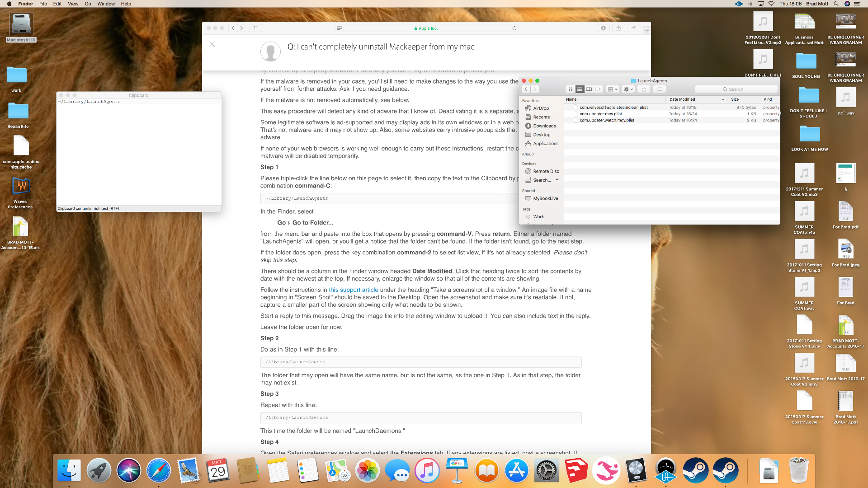Open the Go menu in menu bar

coord(88,4)
